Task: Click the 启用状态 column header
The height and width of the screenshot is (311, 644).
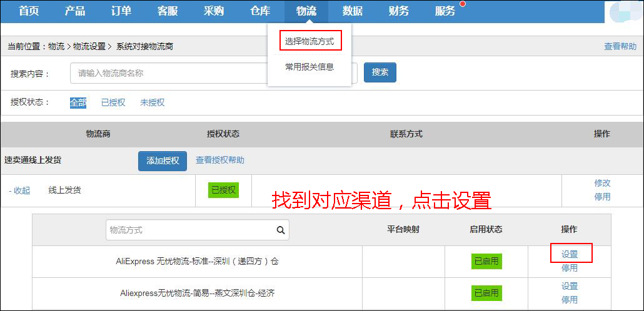Action: 486,229
